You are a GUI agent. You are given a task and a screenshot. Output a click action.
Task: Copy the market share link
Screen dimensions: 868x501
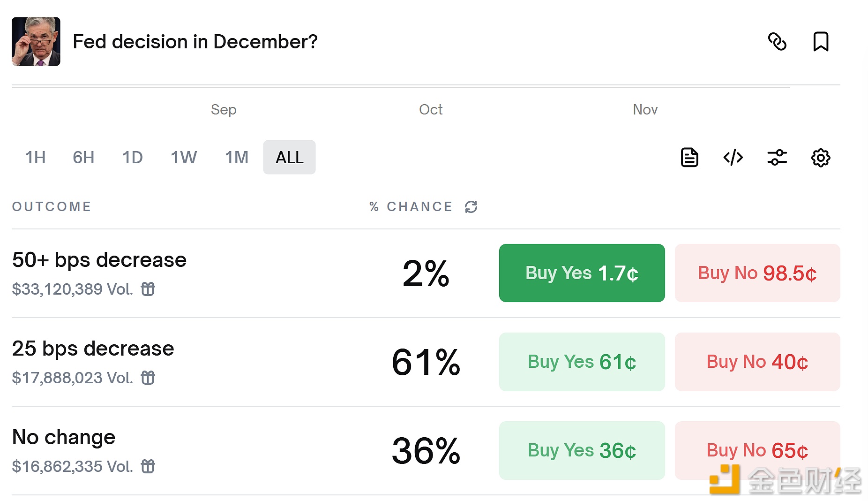[778, 42]
